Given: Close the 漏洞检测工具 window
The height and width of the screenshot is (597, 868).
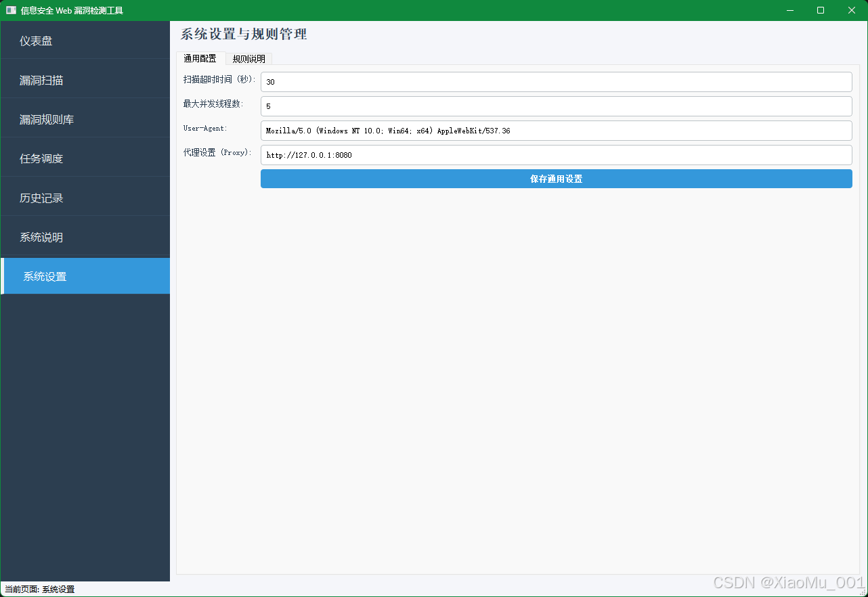Looking at the screenshot, I should (852, 10).
